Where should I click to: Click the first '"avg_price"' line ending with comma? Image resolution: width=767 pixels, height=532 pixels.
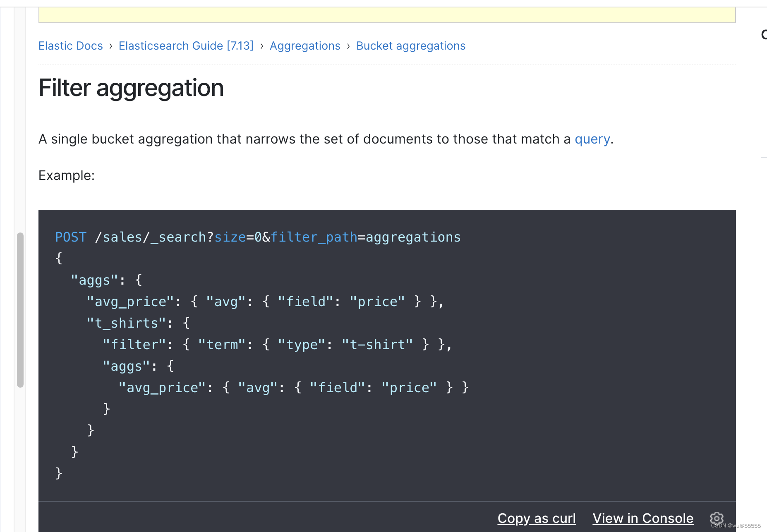coord(265,302)
